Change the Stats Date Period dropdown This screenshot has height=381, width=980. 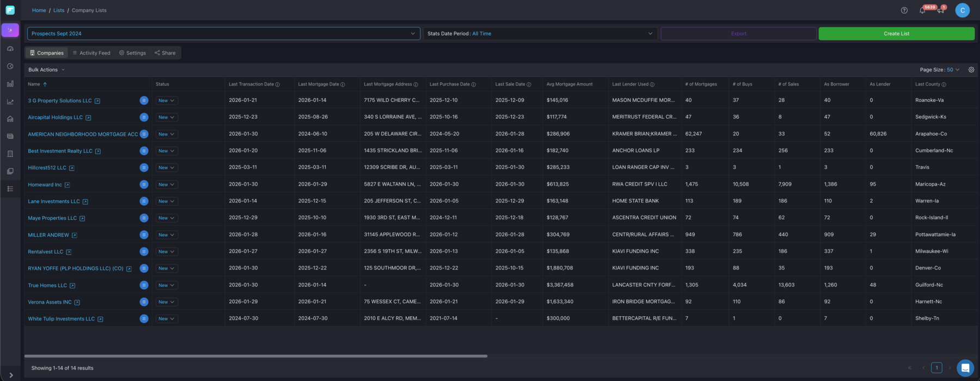coord(540,34)
